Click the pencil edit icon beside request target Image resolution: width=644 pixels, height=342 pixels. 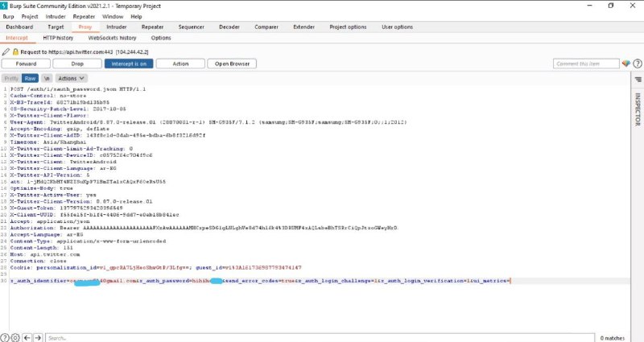click(x=6, y=52)
